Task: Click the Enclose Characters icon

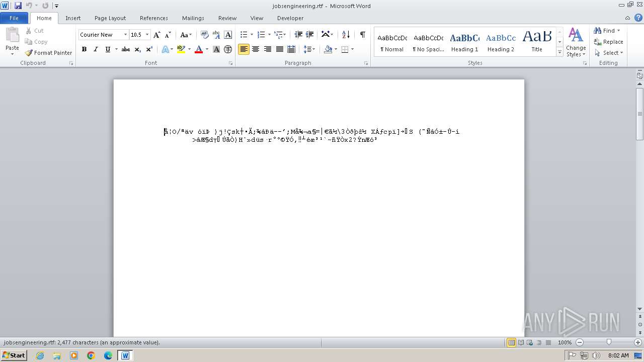Action: [x=228, y=49]
